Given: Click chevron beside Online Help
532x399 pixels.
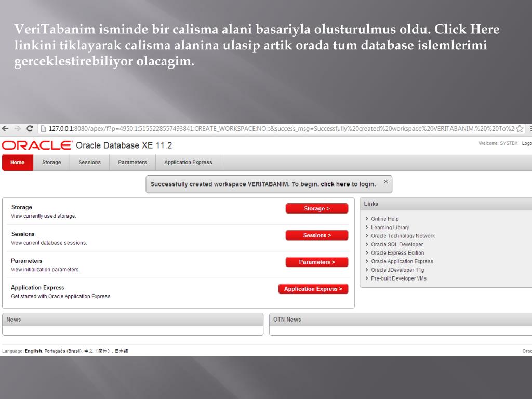Looking at the screenshot, I should coord(367,219).
